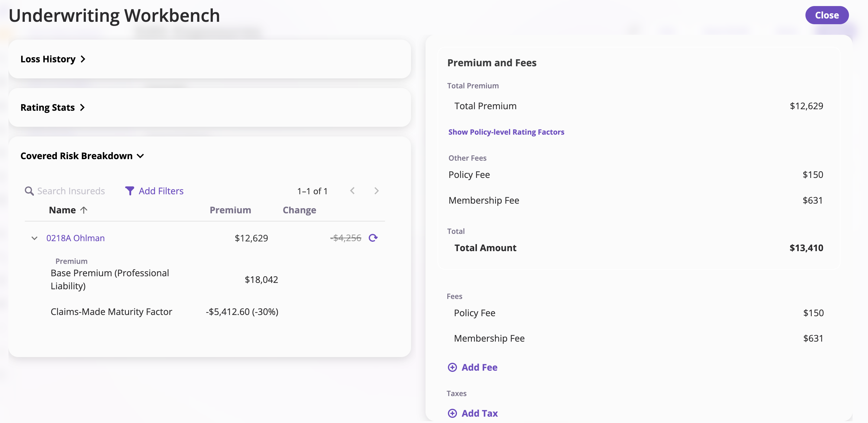
Task: Collapse the 0218A Ohlman row
Action: click(x=34, y=238)
